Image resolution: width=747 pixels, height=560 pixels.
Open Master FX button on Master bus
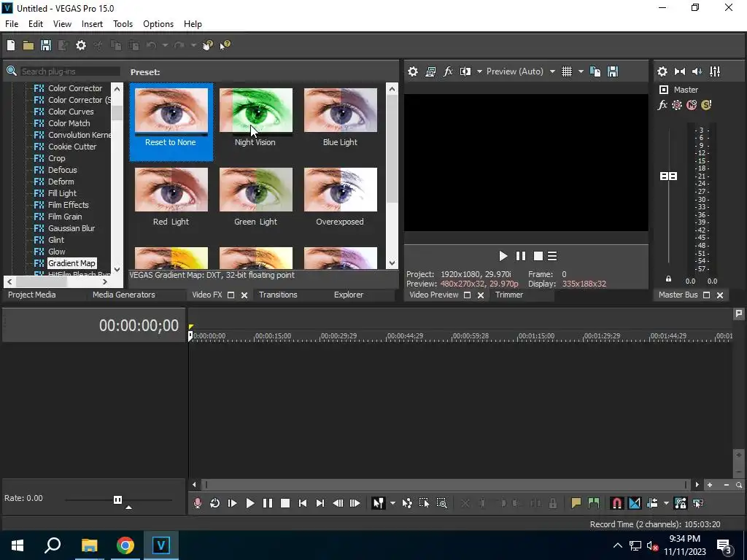tap(662, 105)
